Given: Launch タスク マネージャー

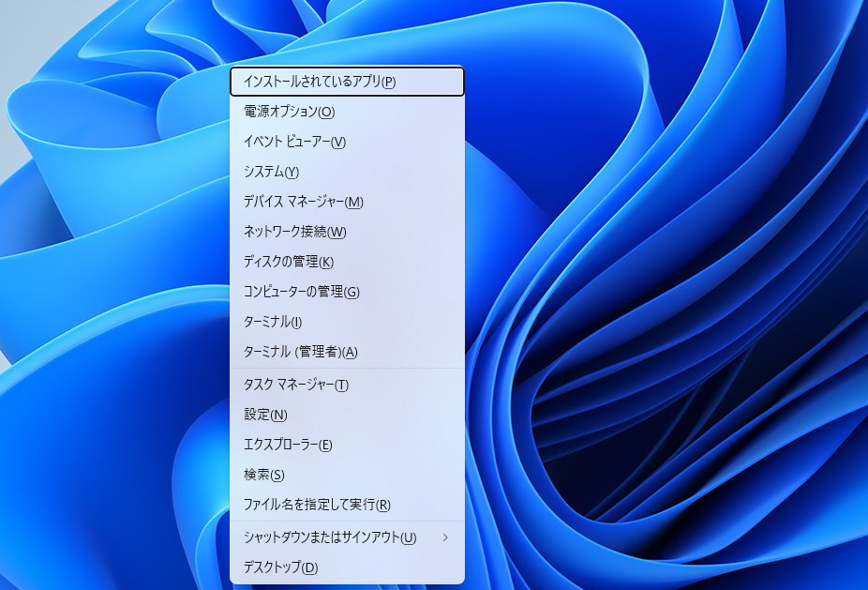Looking at the screenshot, I should coord(295,385).
